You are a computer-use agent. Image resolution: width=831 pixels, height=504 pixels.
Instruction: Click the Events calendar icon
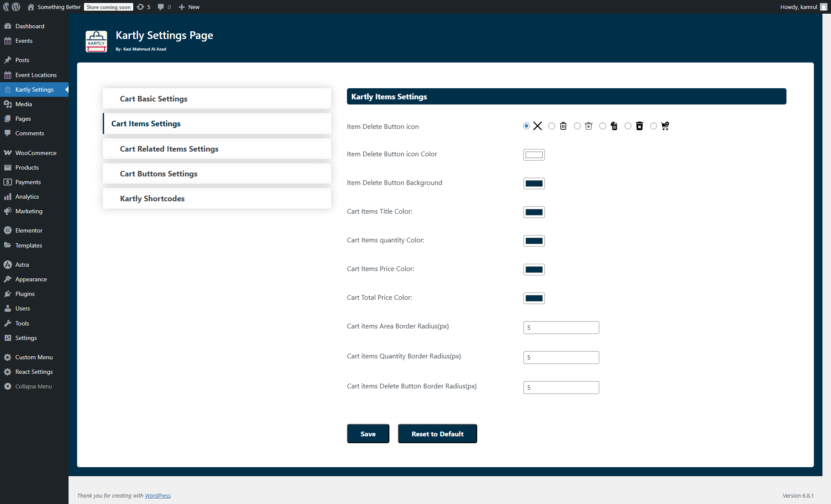tap(8, 41)
